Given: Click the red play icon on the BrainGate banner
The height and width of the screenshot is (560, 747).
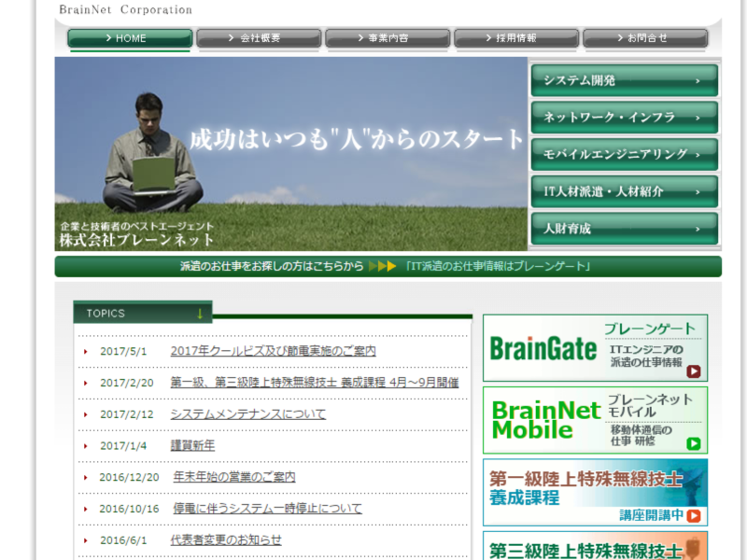Looking at the screenshot, I should (694, 371).
